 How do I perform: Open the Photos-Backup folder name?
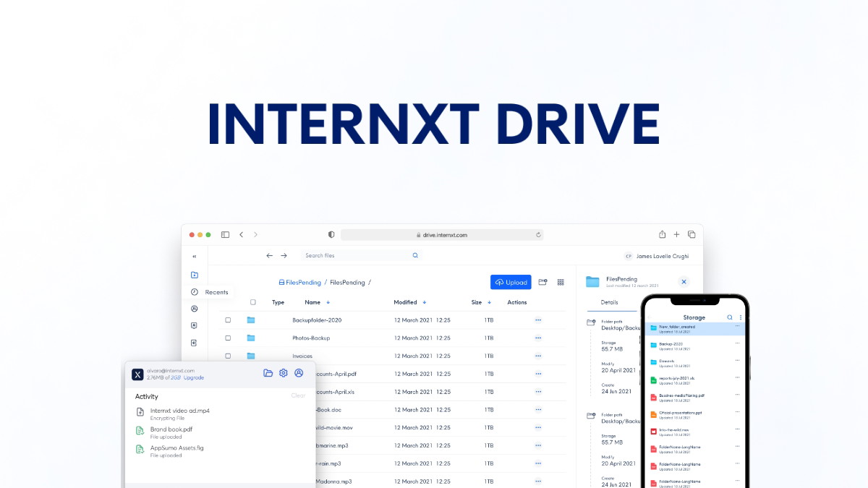pyautogui.click(x=311, y=338)
